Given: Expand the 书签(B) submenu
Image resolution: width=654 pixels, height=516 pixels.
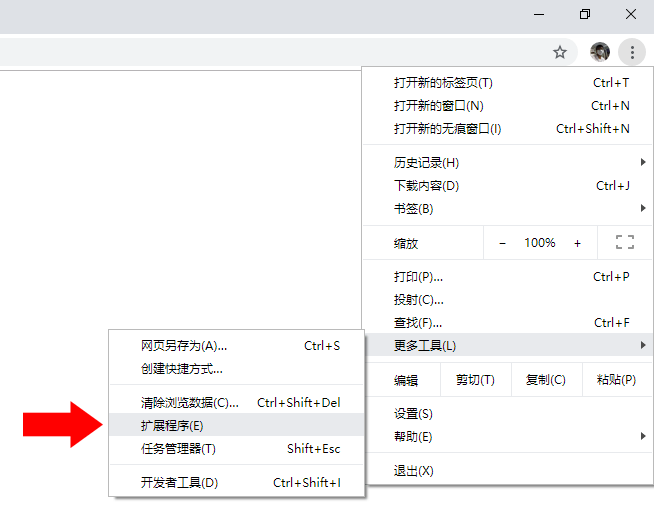Looking at the screenshot, I should point(507,208).
